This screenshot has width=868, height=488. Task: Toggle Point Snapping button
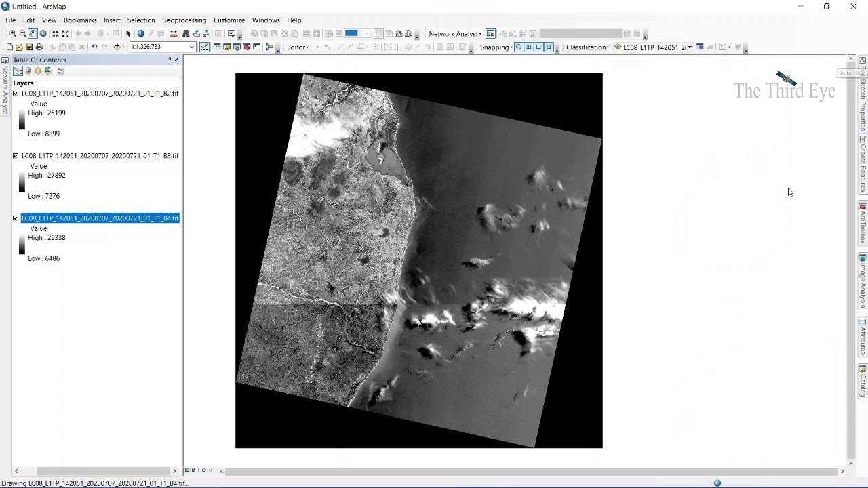tap(519, 47)
